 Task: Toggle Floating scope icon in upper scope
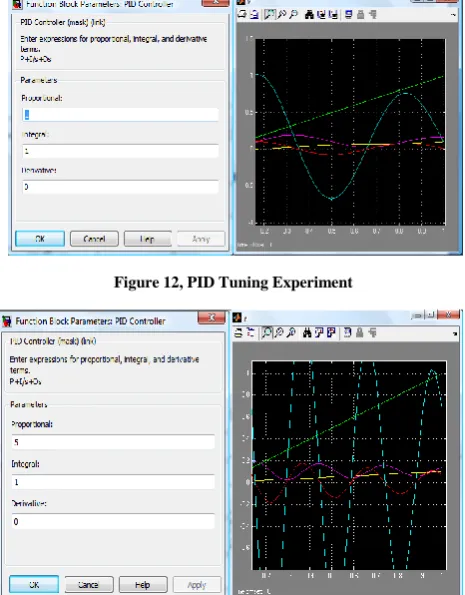coord(349,15)
